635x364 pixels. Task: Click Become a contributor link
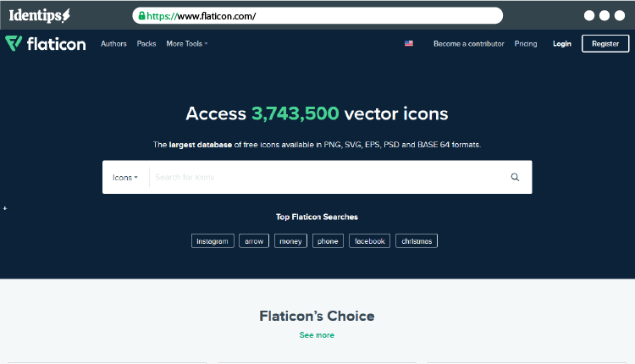[x=468, y=44]
